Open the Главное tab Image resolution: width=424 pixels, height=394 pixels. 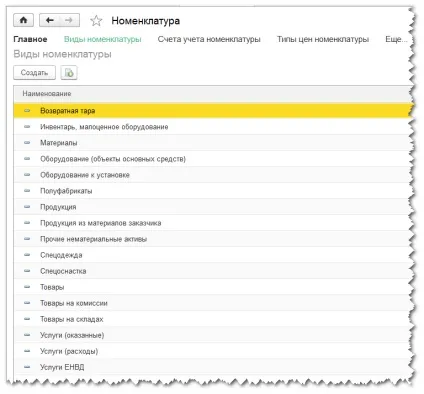click(x=30, y=39)
